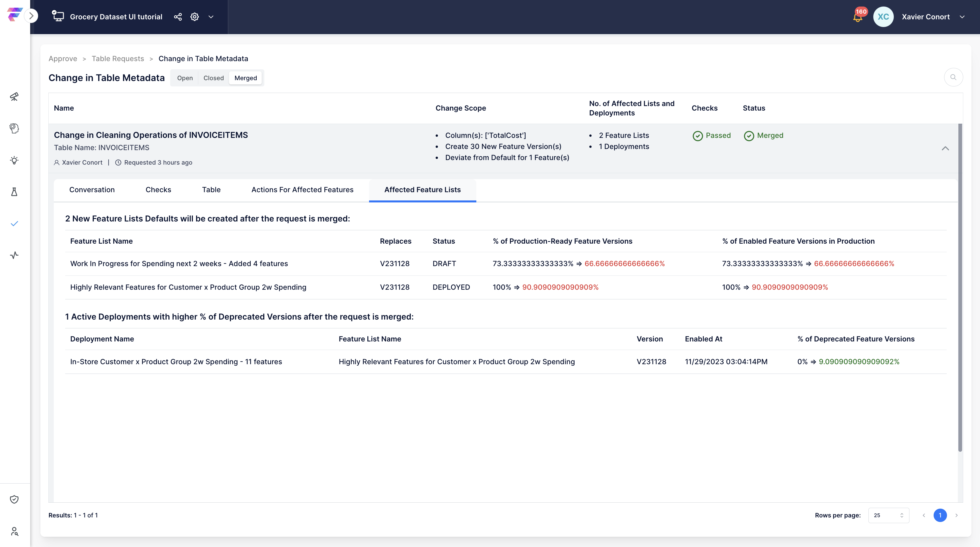
Task: Expand the sidebar with the arrow button
Action: pos(32,16)
